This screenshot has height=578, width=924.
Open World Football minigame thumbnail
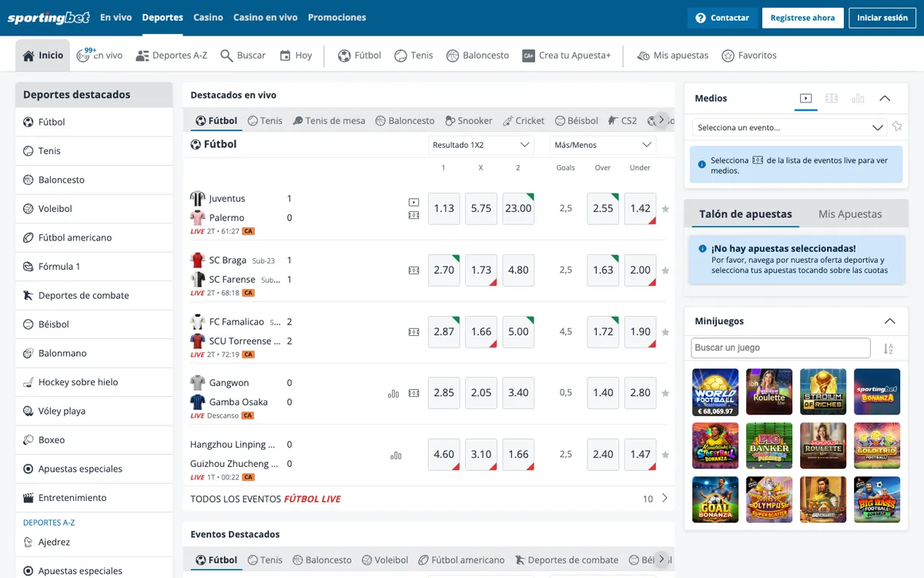point(715,392)
